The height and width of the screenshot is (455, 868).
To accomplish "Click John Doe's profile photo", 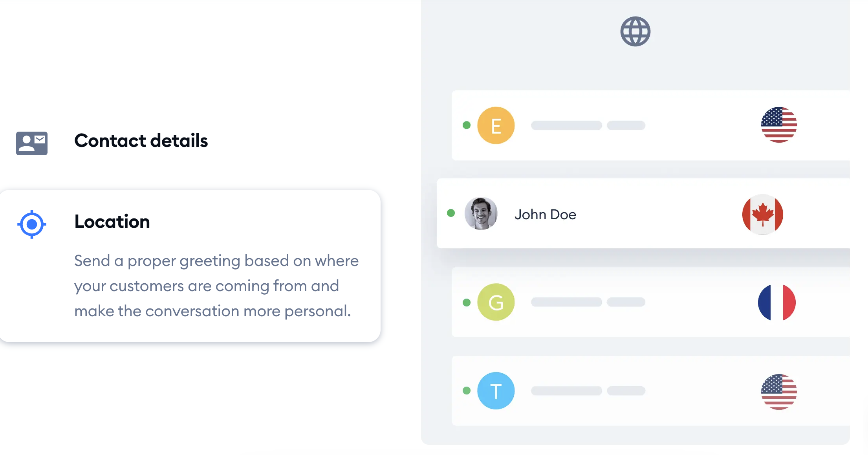I will click(481, 213).
